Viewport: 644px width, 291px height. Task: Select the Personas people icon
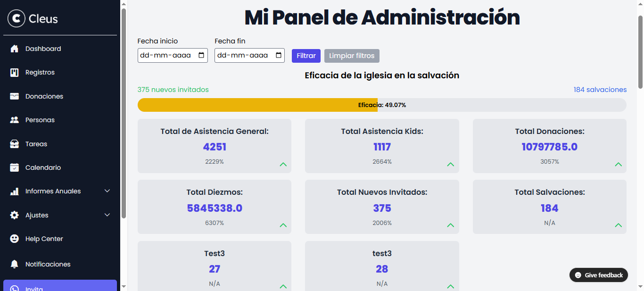pyautogui.click(x=15, y=120)
